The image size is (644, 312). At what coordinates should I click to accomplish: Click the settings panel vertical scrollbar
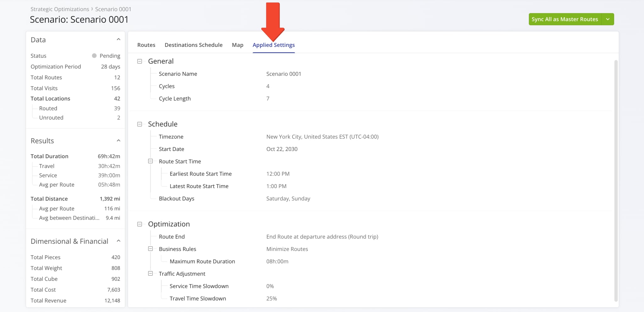[616, 179]
